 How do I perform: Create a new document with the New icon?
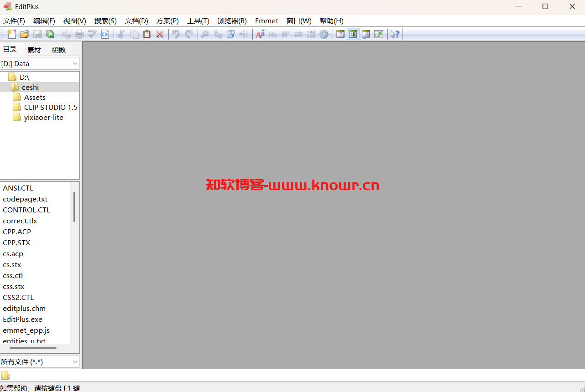point(12,34)
